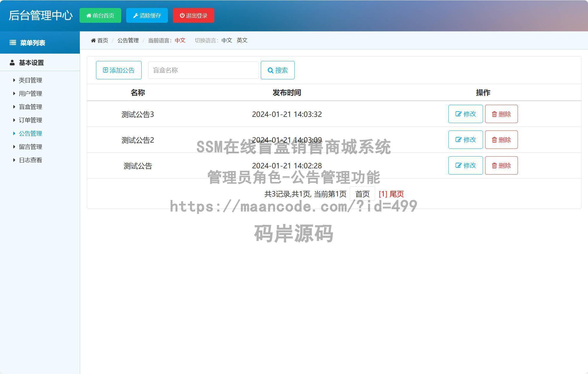Click the 基本设置 section header
Screen dimensions: 588x374
[31, 63]
